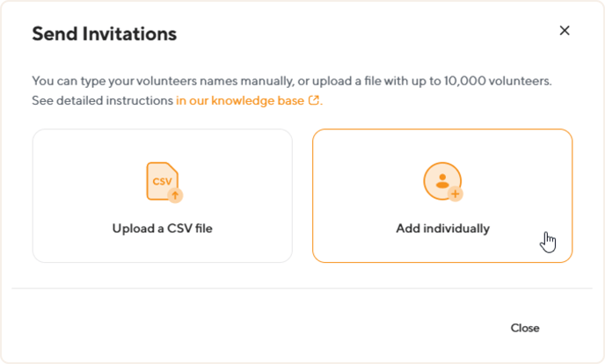Viewport: 605px width, 364px height.
Task: Click the 'CSV' letters inside the file icon
Action: pyautogui.click(x=162, y=181)
